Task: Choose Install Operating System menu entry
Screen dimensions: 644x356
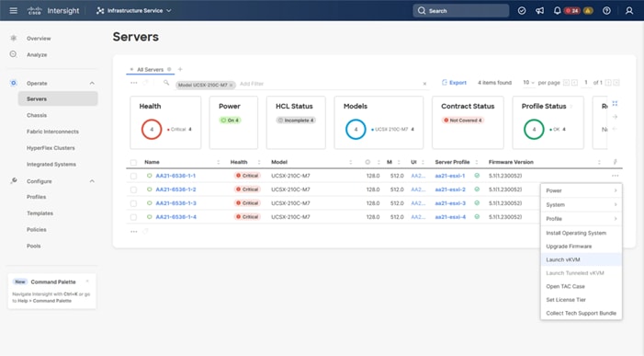Action: pyautogui.click(x=581, y=233)
